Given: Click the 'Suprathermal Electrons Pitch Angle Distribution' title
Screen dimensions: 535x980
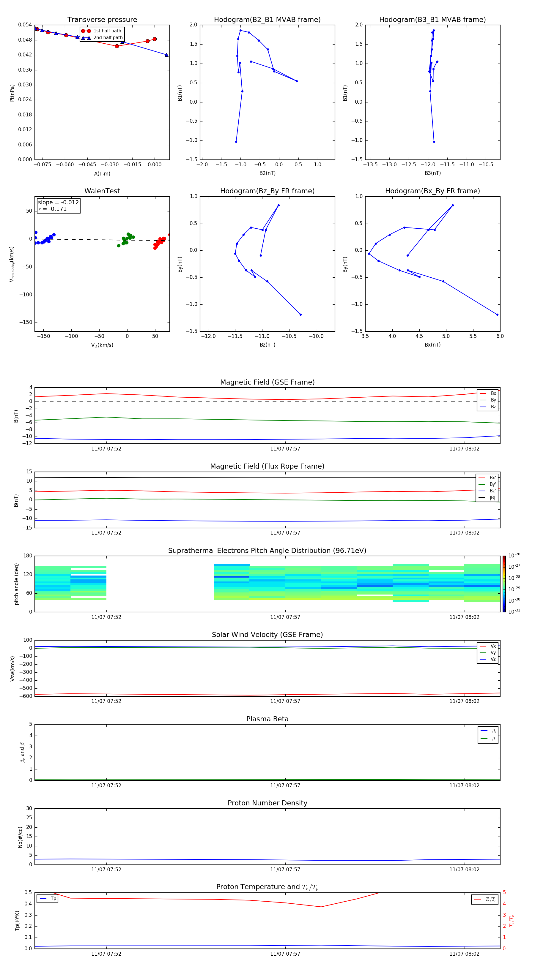Looking at the screenshot, I should tap(267, 551).
